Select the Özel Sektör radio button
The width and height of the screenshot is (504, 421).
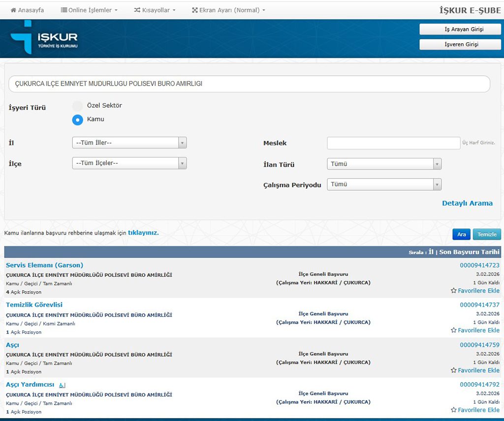coord(78,106)
